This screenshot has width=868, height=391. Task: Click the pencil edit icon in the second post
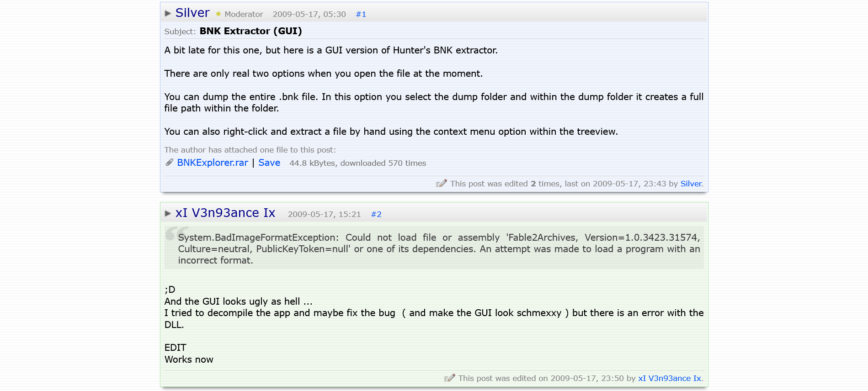[x=449, y=378]
